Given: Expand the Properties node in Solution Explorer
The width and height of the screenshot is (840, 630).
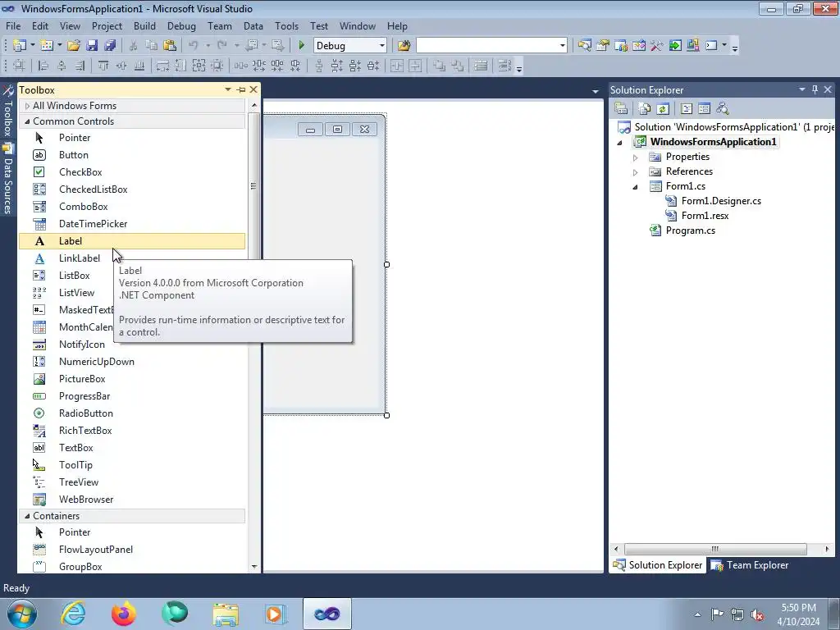Looking at the screenshot, I should 636,157.
